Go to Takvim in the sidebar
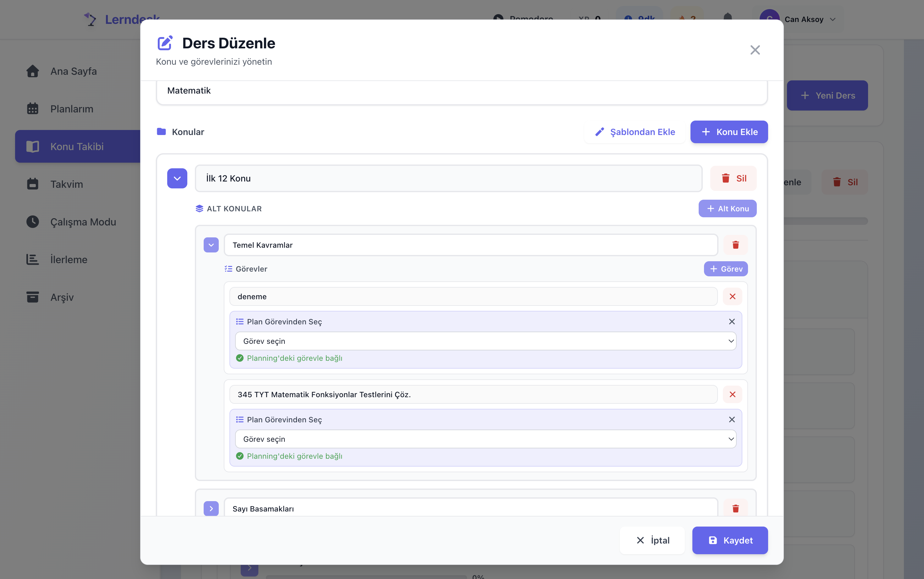This screenshot has width=924, height=579. point(67,184)
